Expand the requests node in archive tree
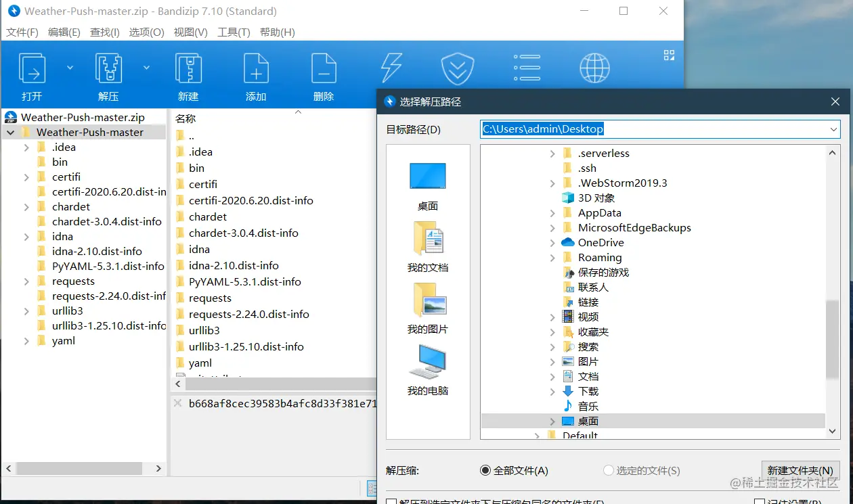Image resolution: width=853 pixels, height=504 pixels. [x=26, y=281]
